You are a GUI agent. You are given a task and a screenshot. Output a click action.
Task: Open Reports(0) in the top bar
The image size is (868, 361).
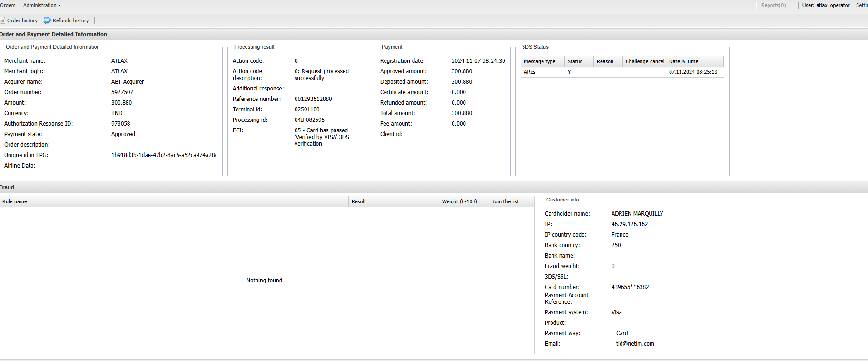click(773, 5)
